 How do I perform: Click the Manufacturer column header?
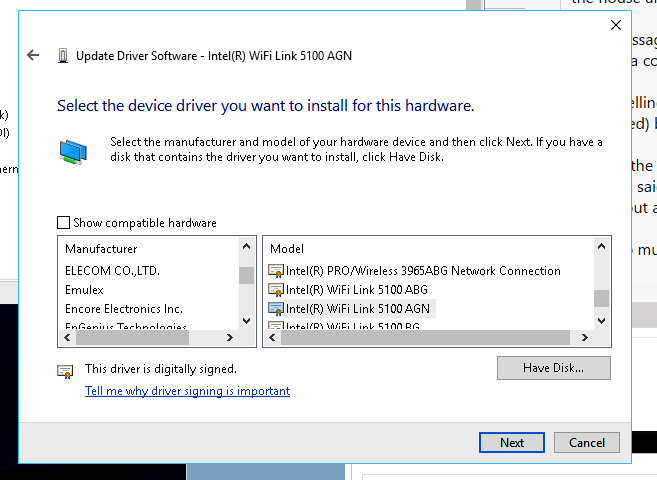click(x=101, y=249)
